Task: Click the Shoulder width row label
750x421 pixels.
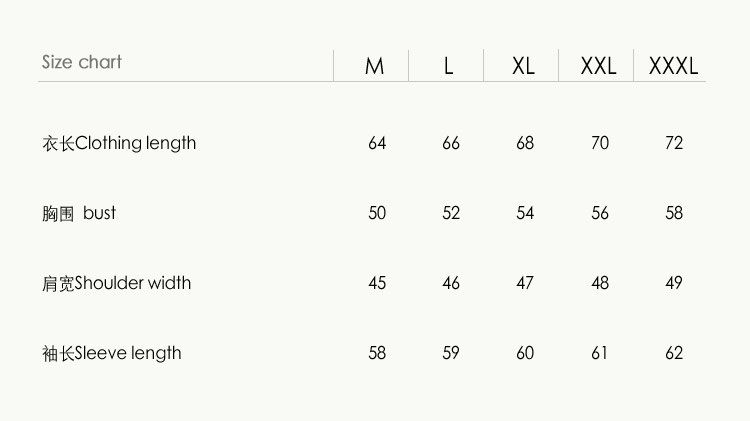Action: coord(117,283)
